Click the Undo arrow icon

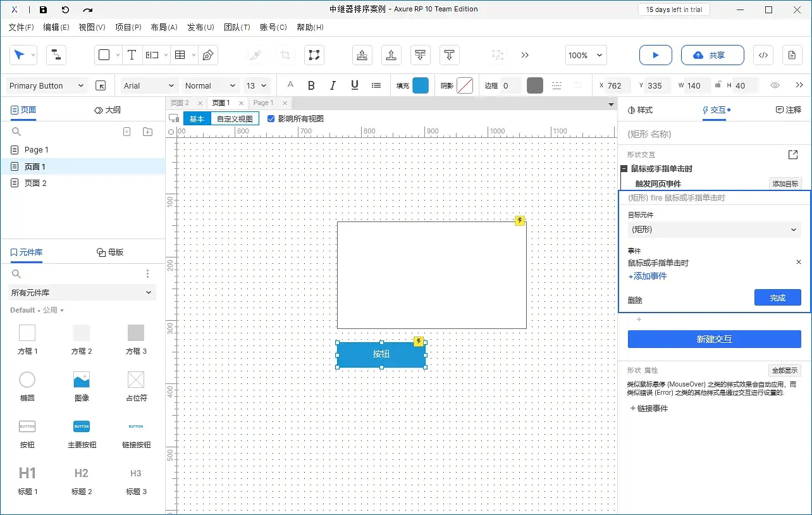click(65, 9)
